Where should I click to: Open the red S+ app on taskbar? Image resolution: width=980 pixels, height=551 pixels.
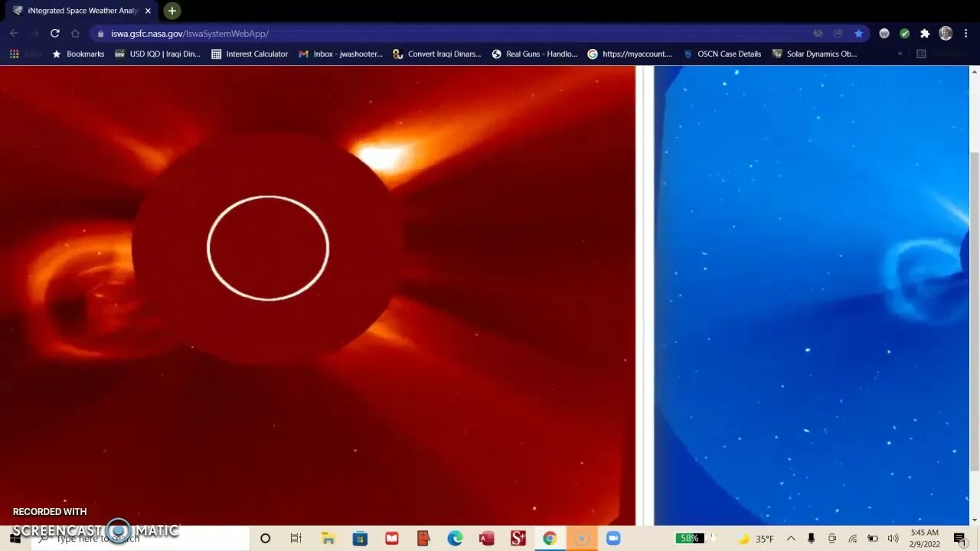click(518, 539)
